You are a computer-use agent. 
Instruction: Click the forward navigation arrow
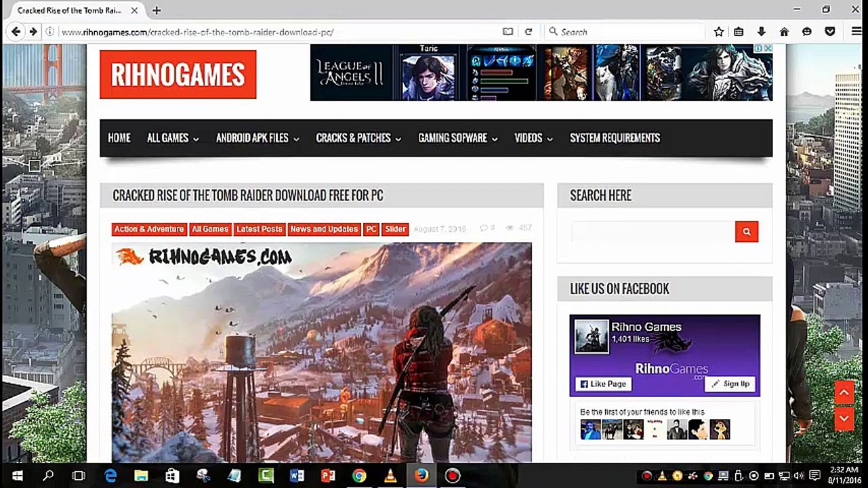pos(33,32)
